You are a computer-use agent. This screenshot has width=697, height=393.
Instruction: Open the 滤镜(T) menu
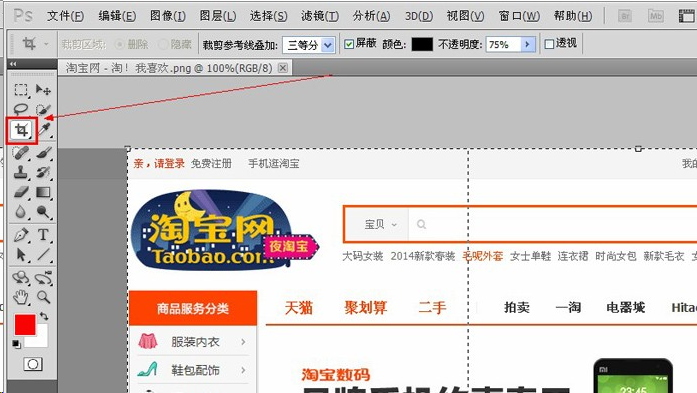tap(320, 16)
